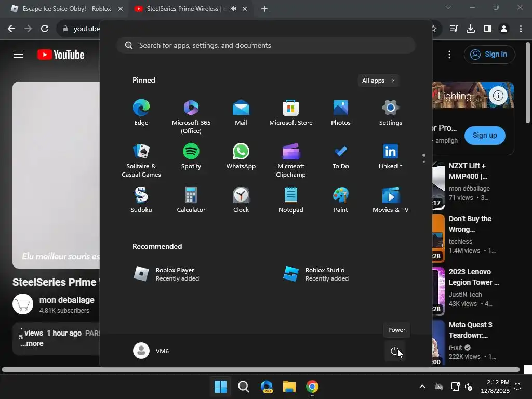The image size is (532, 399).
Task: Open Settings from pinned apps
Action: 391,113
